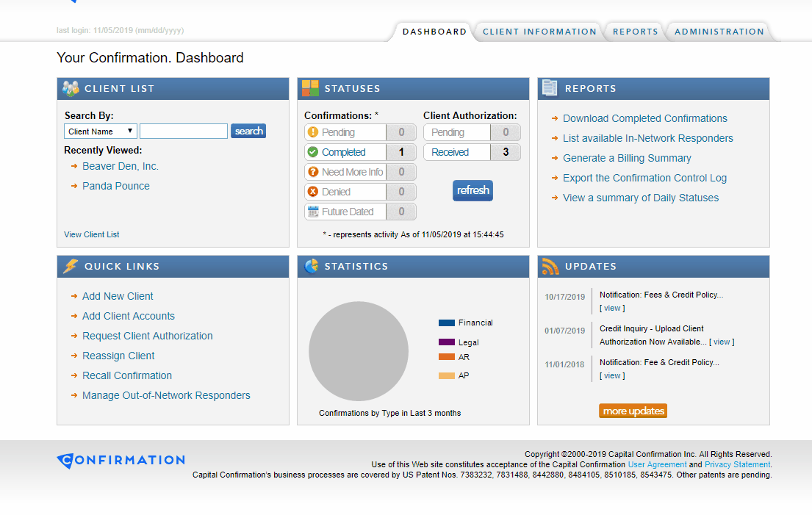Image resolution: width=812 pixels, height=515 pixels.
Task: Go to the Administration tab
Action: 719,32
